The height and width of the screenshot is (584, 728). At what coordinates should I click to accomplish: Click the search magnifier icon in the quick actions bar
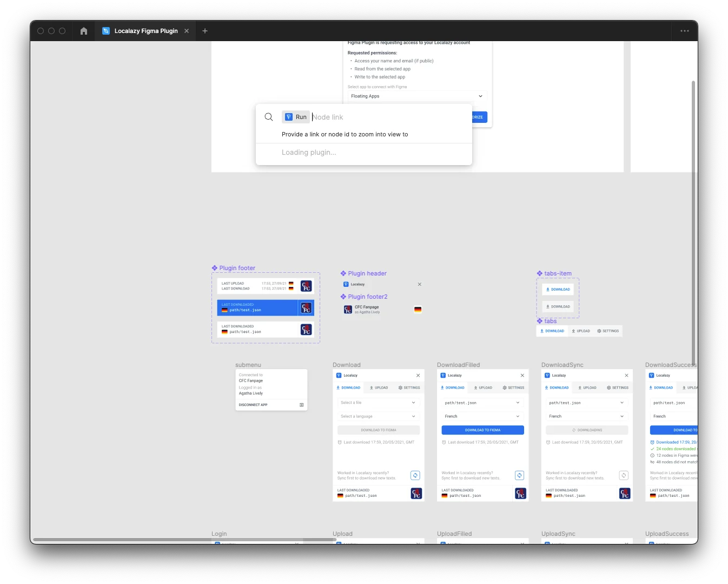pos(268,117)
